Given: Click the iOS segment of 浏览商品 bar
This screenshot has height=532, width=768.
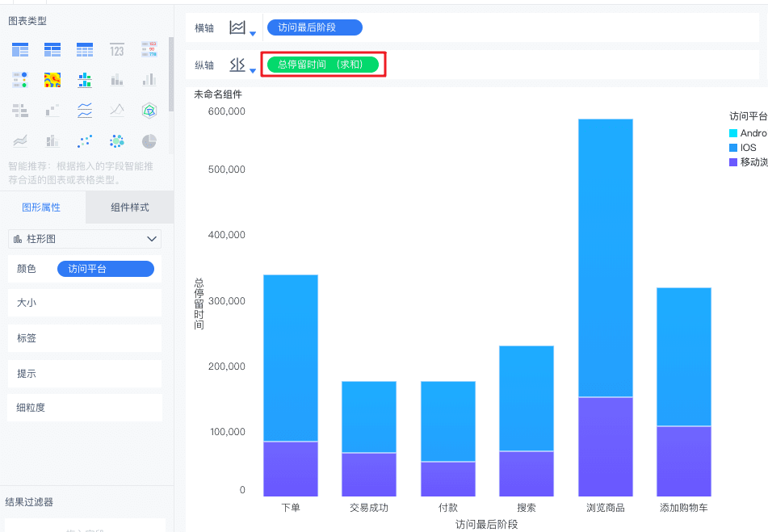Looking at the screenshot, I should pos(605,258).
